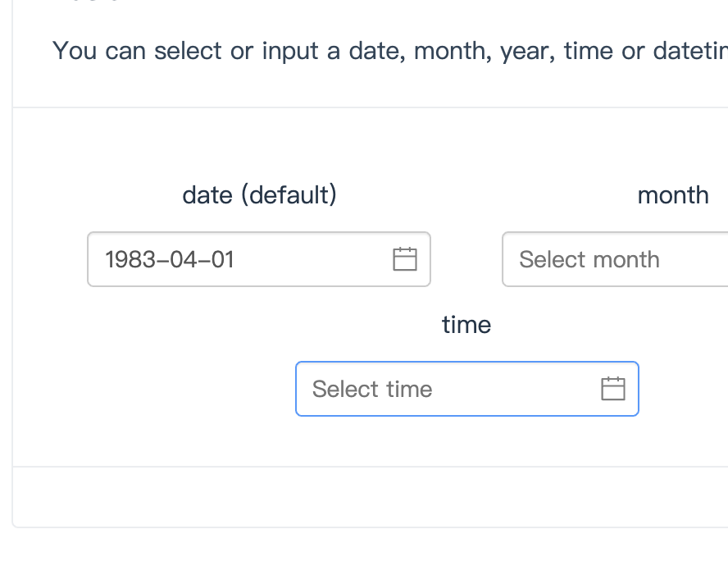
Task: Click the Select month input field
Action: 589,259
